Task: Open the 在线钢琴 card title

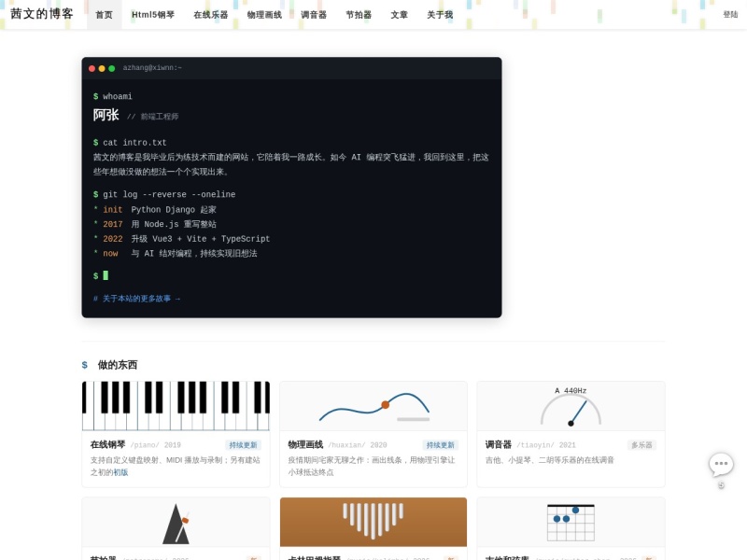Action: [107, 444]
